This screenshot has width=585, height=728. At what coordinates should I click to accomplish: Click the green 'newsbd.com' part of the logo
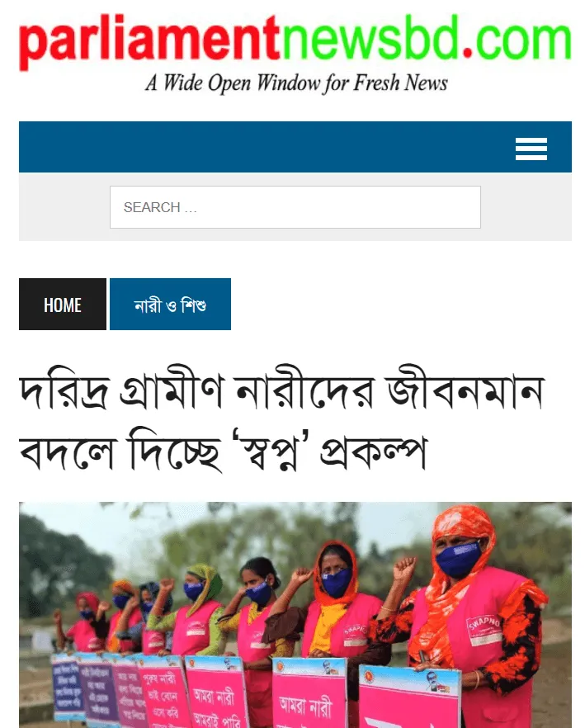pos(426,38)
